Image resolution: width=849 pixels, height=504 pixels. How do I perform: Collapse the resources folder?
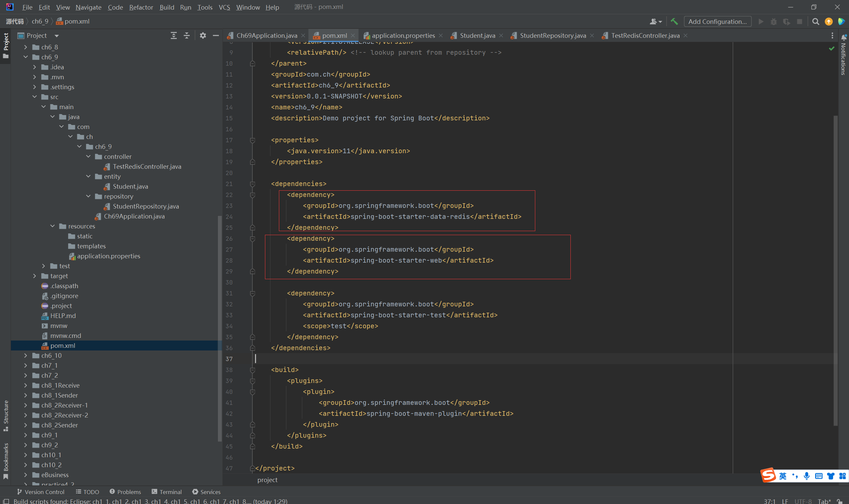[53, 226]
